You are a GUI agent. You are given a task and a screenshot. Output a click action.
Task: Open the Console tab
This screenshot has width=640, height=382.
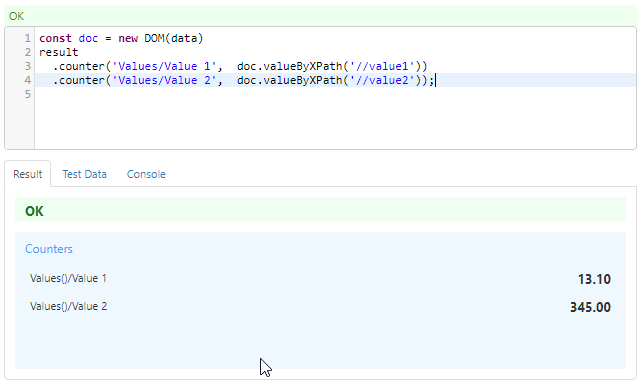coord(146,174)
